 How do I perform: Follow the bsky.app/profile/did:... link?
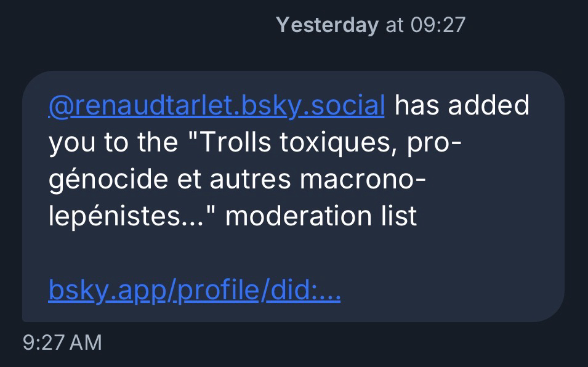pos(194,290)
